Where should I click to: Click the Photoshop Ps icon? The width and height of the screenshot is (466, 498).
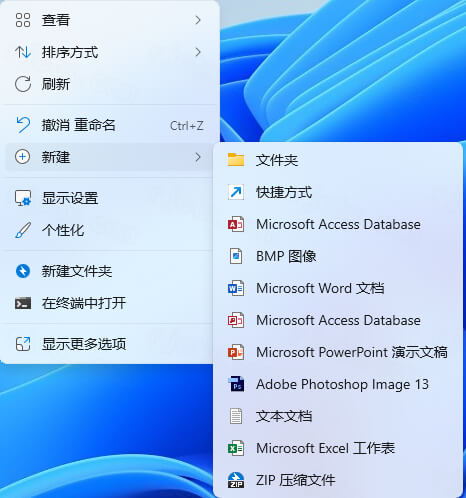[x=236, y=384]
